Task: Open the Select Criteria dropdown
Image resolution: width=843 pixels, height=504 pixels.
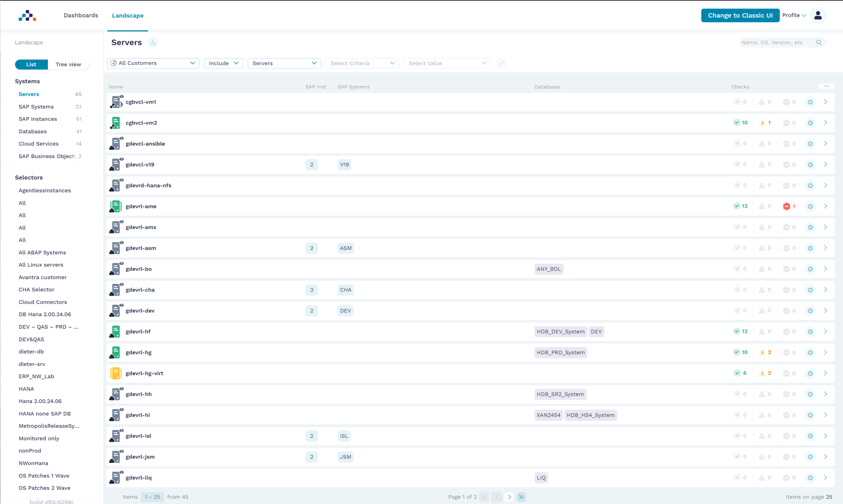Action: click(x=362, y=63)
